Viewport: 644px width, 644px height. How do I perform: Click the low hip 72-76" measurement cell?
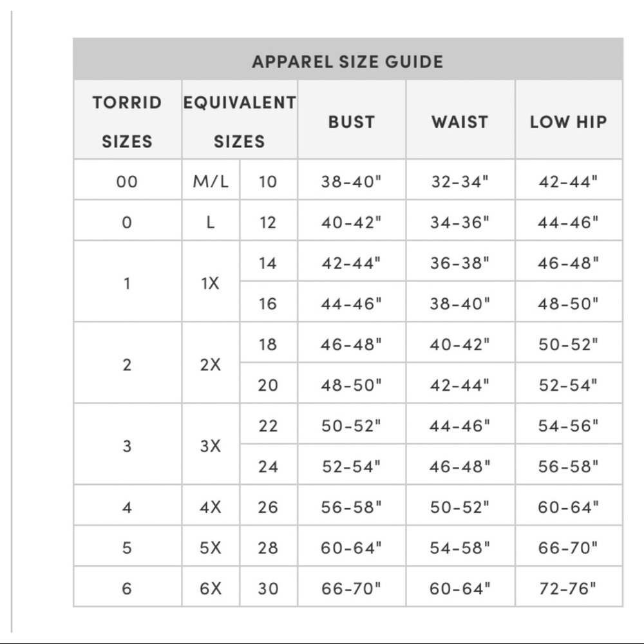(x=569, y=588)
